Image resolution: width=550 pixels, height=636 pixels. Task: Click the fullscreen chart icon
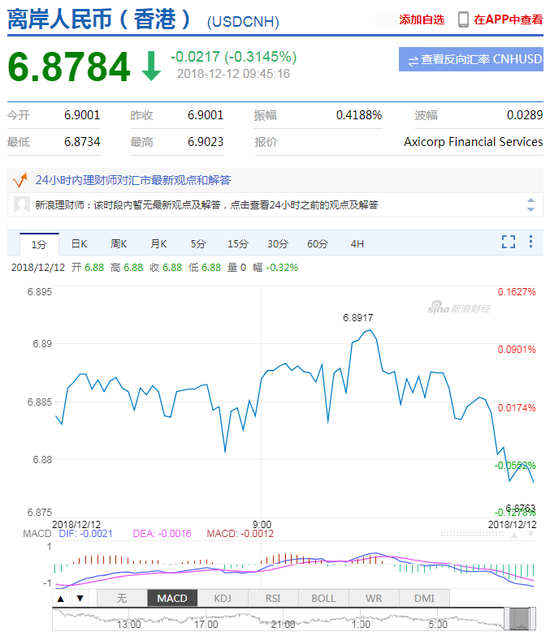tap(508, 242)
